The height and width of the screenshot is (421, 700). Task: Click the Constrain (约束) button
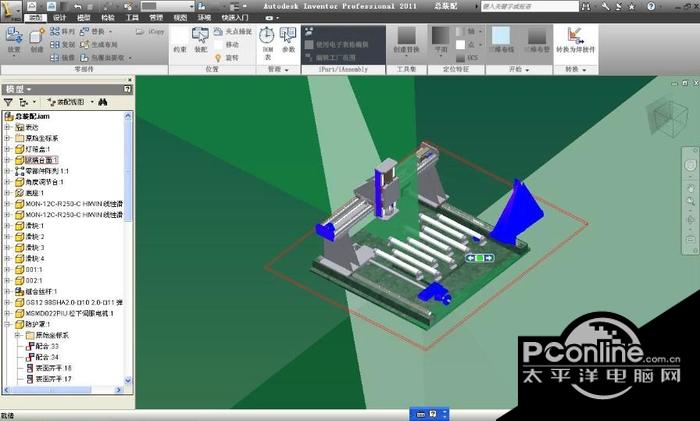pos(179,42)
